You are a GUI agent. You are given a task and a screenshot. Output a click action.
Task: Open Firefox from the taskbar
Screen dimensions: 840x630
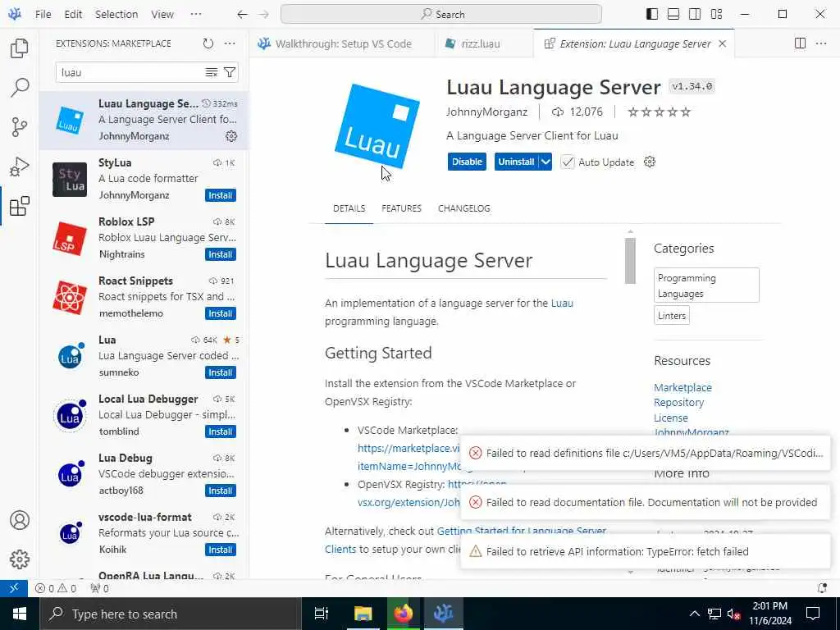(403, 614)
